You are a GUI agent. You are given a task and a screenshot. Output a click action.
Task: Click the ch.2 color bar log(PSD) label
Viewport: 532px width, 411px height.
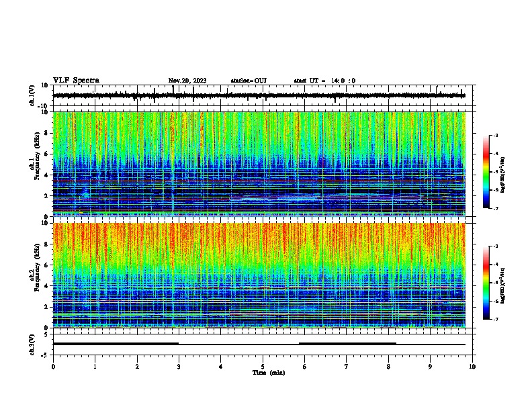(x=503, y=286)
